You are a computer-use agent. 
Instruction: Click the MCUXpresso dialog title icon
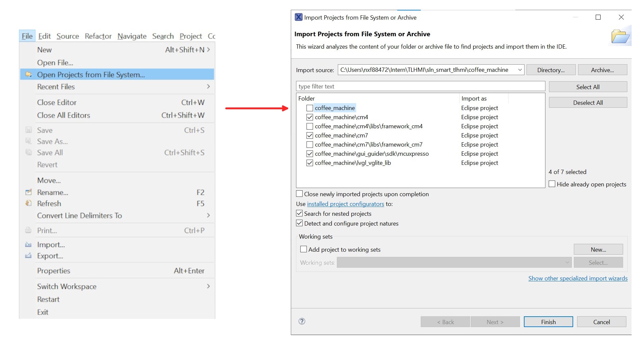coord(298,17)
